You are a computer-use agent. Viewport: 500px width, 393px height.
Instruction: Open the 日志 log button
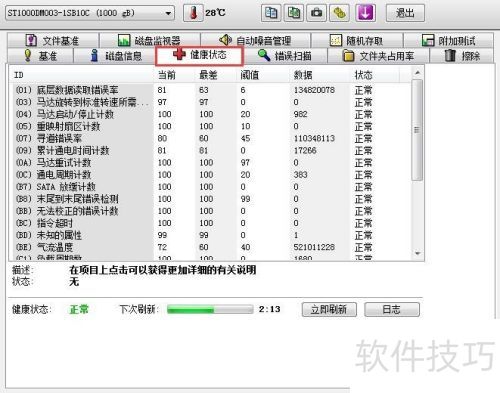392,310
